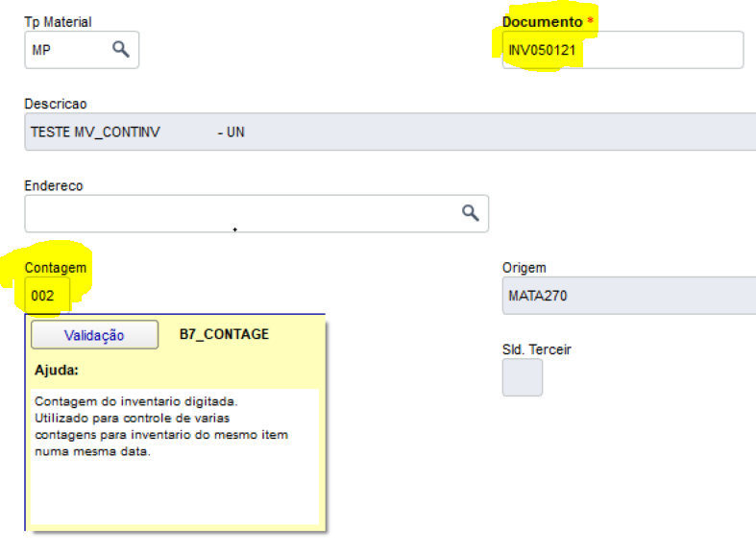Open the Endereco search magnifier
Screen dimensions: 756x553
click(x=470, y=212)
